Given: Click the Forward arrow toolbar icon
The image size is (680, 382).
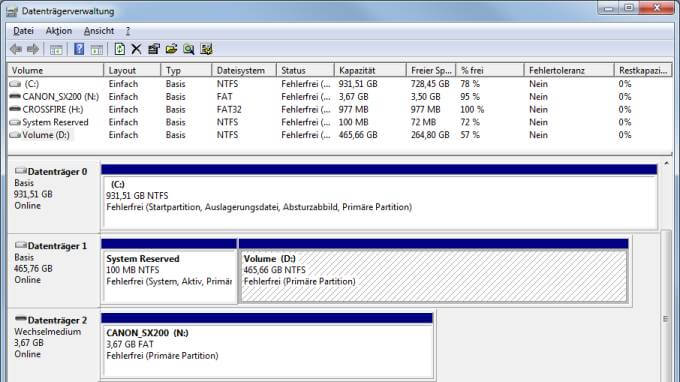Looking at the screenshot, I should click(33, 49).
